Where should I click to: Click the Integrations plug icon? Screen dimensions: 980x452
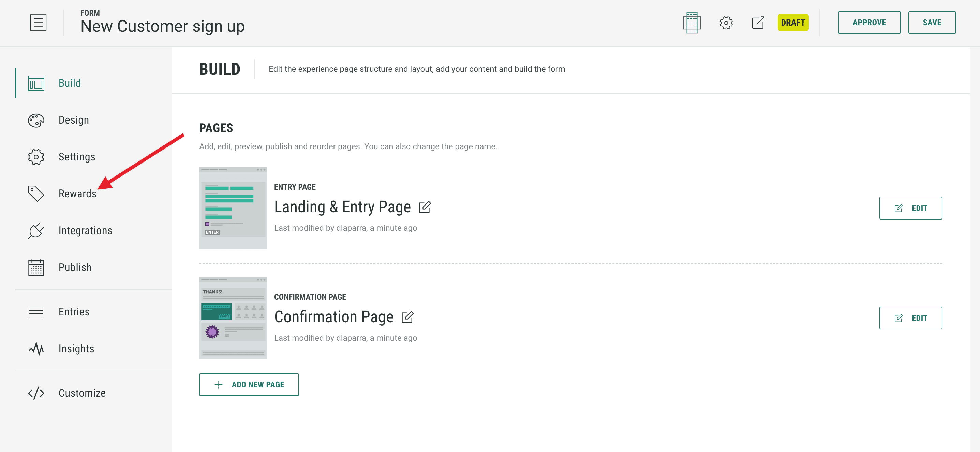(36, 230)
